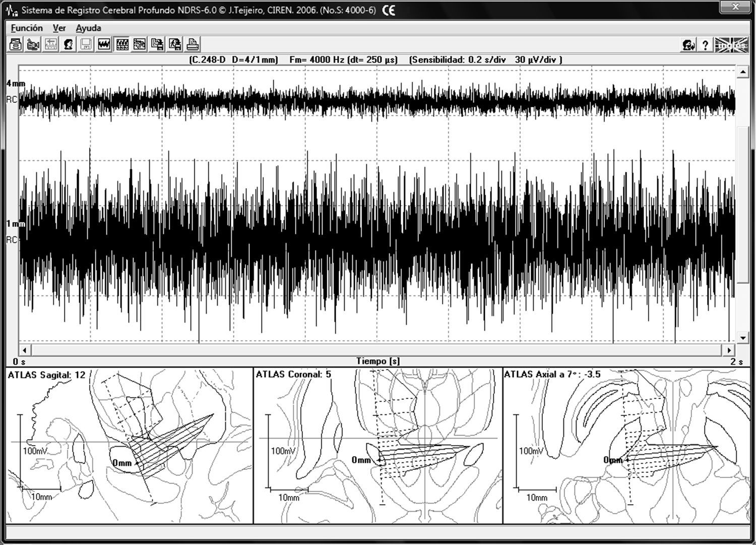
Task: Open the Ver menu
Action: (x=59, y=28)
